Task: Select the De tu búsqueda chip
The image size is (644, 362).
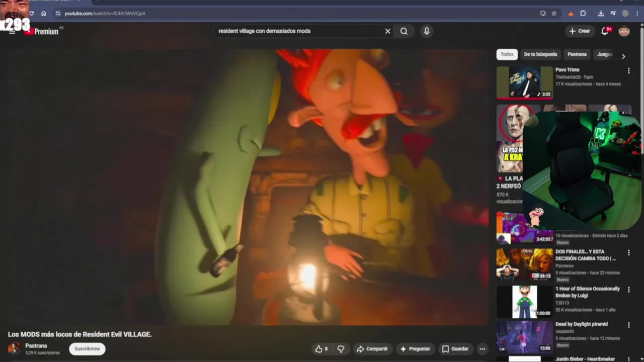Action: coord(540,54)
